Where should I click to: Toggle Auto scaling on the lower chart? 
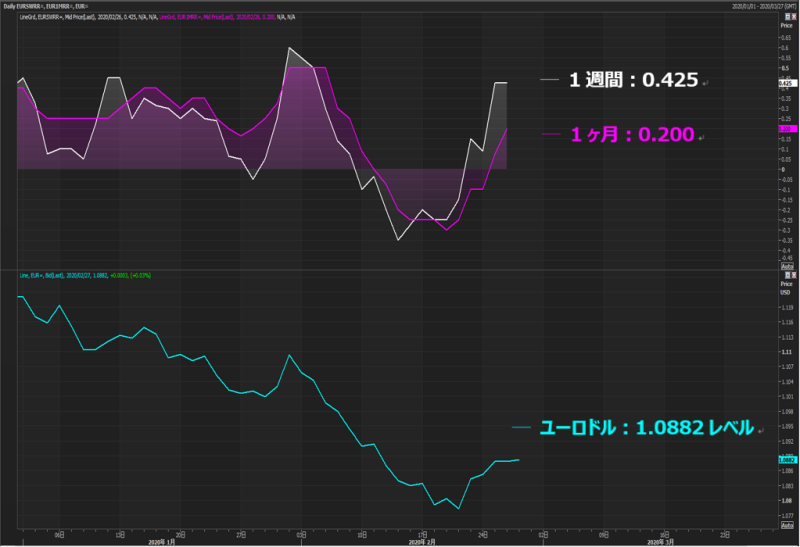pos(786,526)
